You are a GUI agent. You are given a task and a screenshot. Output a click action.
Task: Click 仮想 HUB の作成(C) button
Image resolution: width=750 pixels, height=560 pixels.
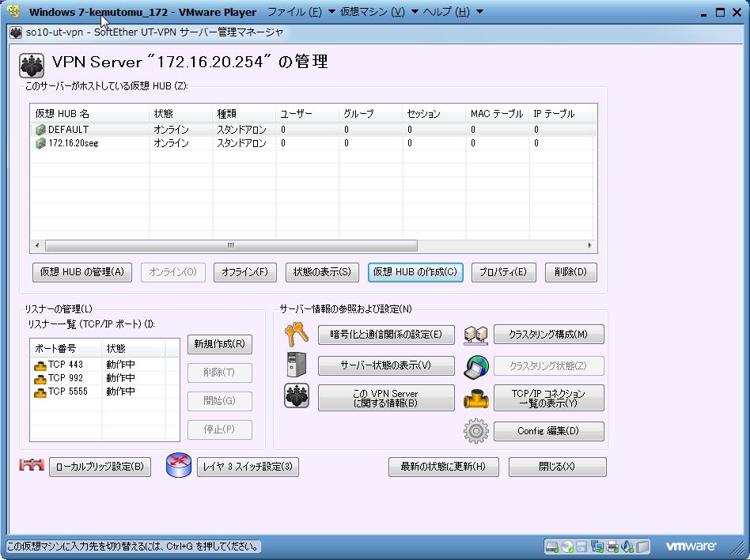coord(415,272)
